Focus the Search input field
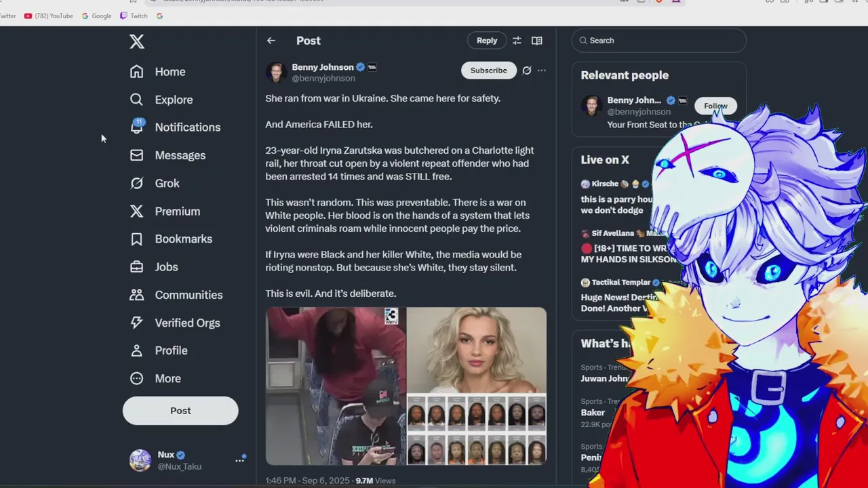 (659, 41)
